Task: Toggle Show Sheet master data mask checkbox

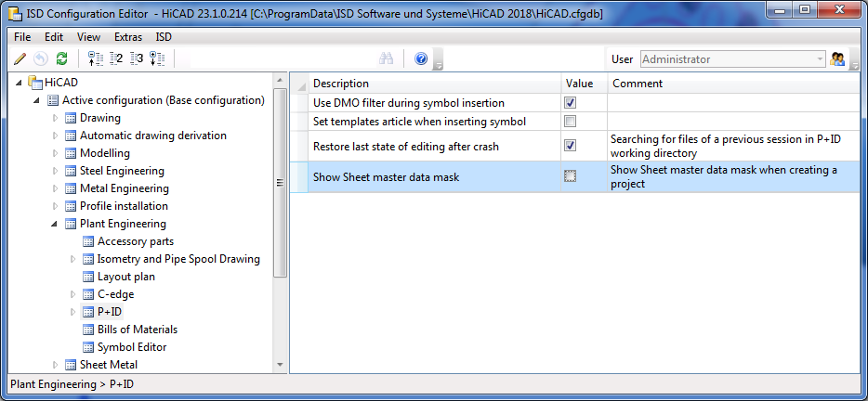Action: (x=571, y=176)
